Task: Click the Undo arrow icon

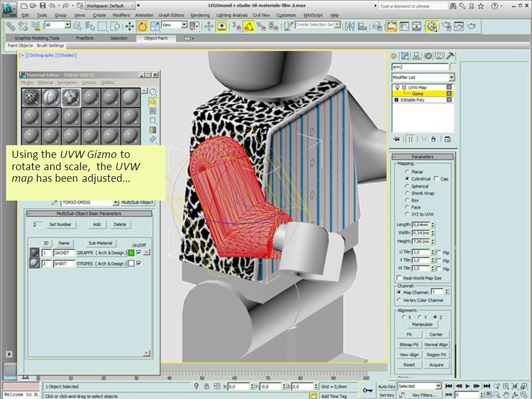Action: 52,6
